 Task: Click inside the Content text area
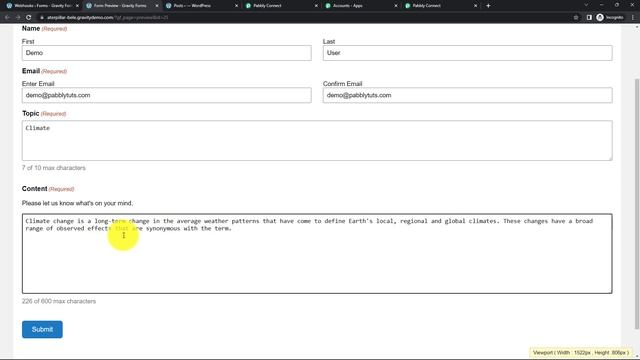coord(317,253)
